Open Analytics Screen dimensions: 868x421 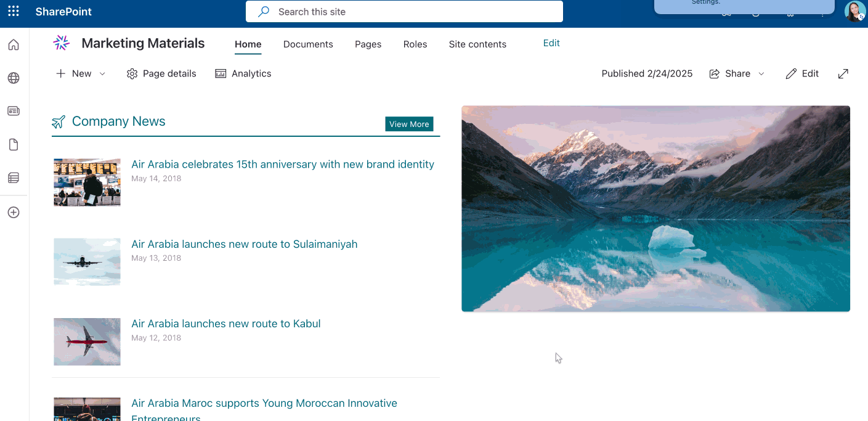(x=243, y=73)
